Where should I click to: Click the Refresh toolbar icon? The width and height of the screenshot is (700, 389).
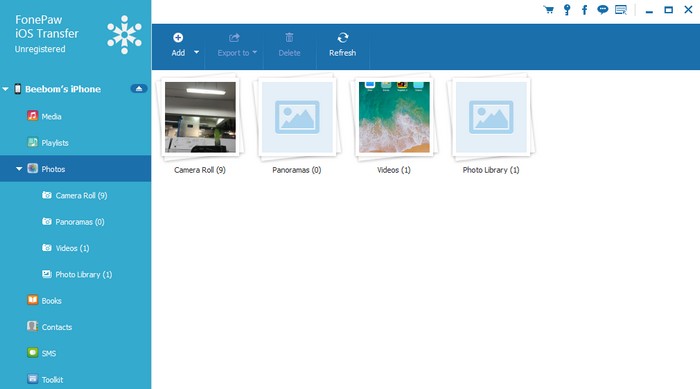[x=343, y=38]
